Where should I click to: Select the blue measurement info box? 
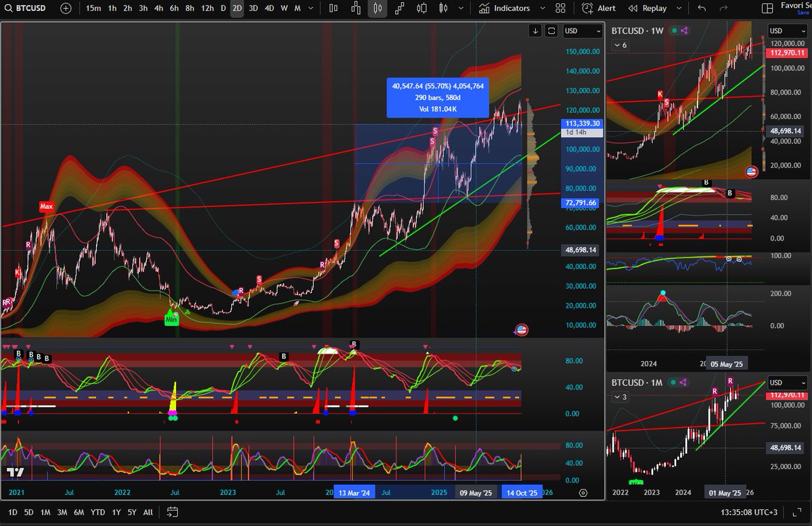tap(438, 97)
